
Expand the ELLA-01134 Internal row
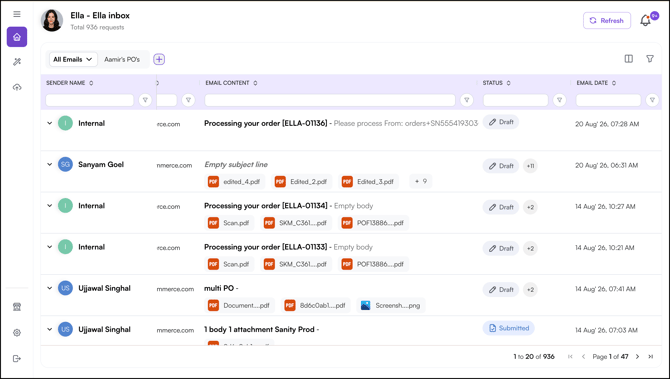tap(50, 206)
